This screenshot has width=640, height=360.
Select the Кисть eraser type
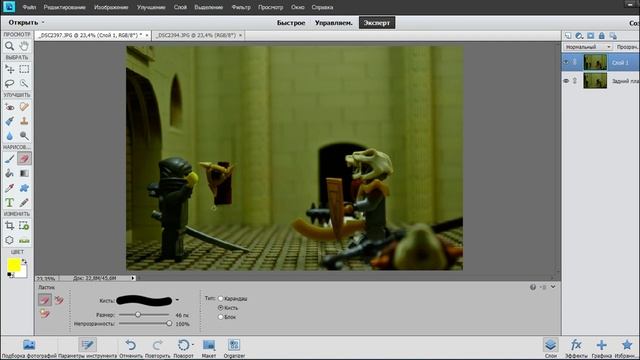(220, 308)
